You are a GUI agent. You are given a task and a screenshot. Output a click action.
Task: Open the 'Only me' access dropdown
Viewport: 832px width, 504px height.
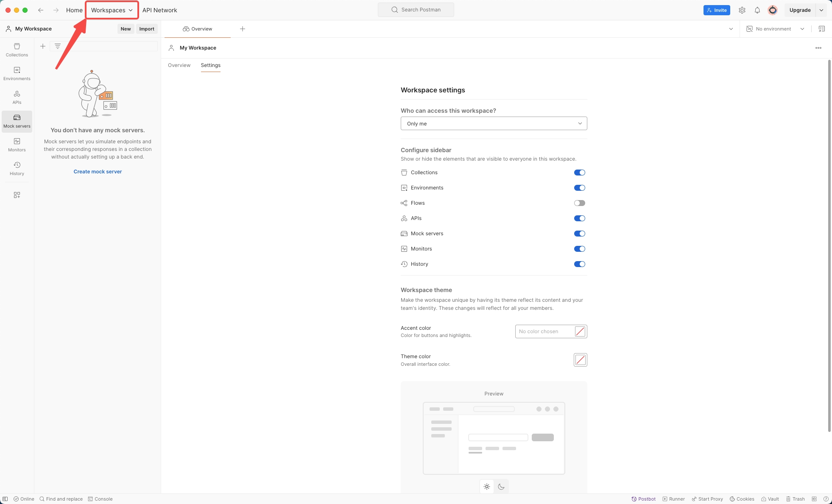pos(494,123)
